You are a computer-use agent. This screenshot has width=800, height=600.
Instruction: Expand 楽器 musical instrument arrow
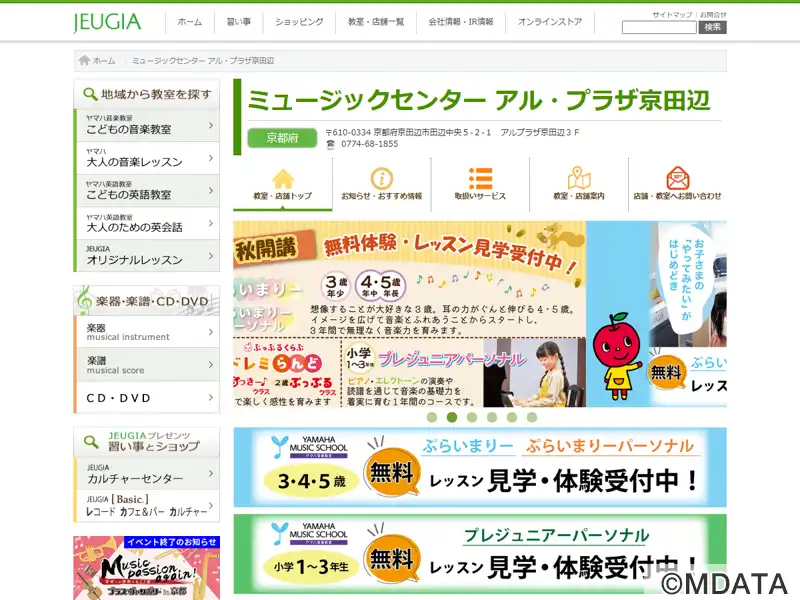coord(211,332)
